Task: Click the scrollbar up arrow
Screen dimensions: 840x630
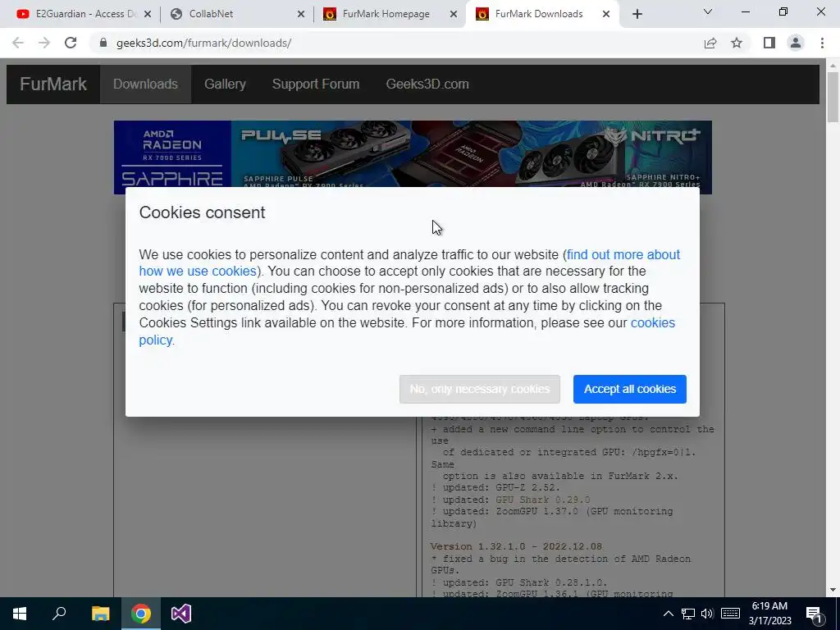Action: pos(833,65)
